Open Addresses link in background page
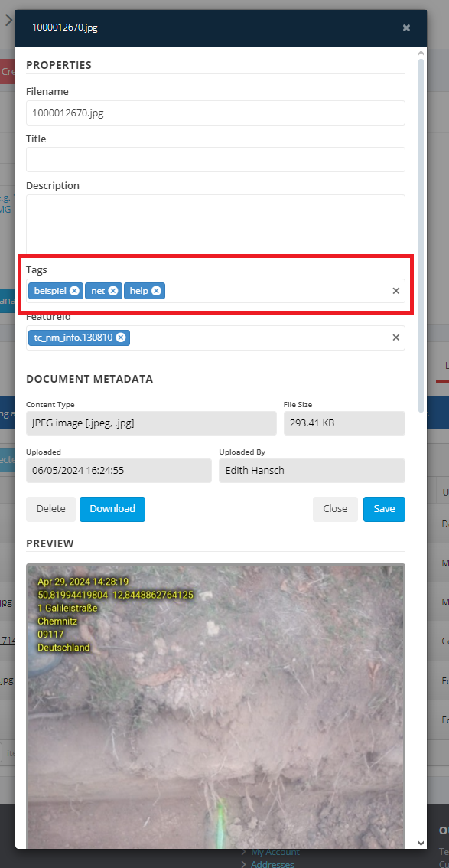This screenshot has width=449, height=868. click(x=272, y=864)
